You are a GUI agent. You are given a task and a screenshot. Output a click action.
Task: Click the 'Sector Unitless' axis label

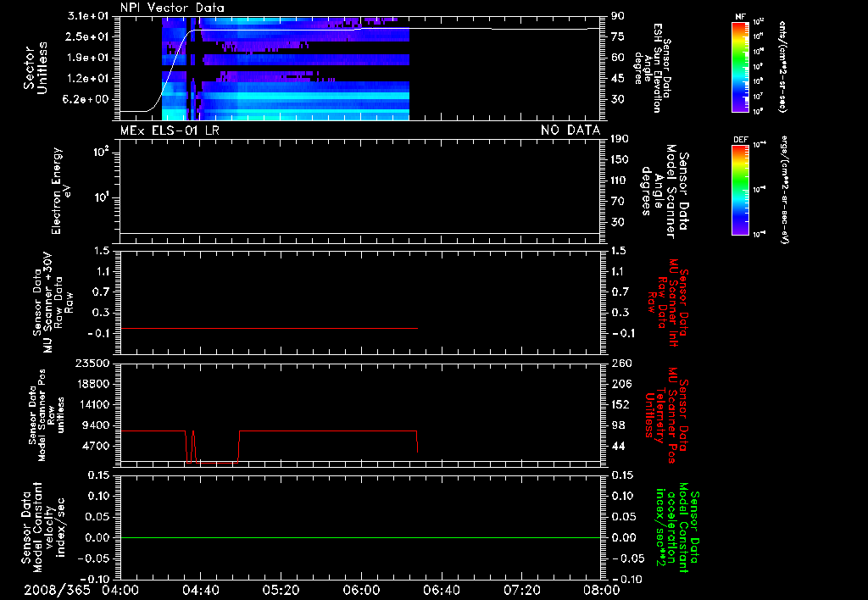pyautogui.click(x=36, y=68)
